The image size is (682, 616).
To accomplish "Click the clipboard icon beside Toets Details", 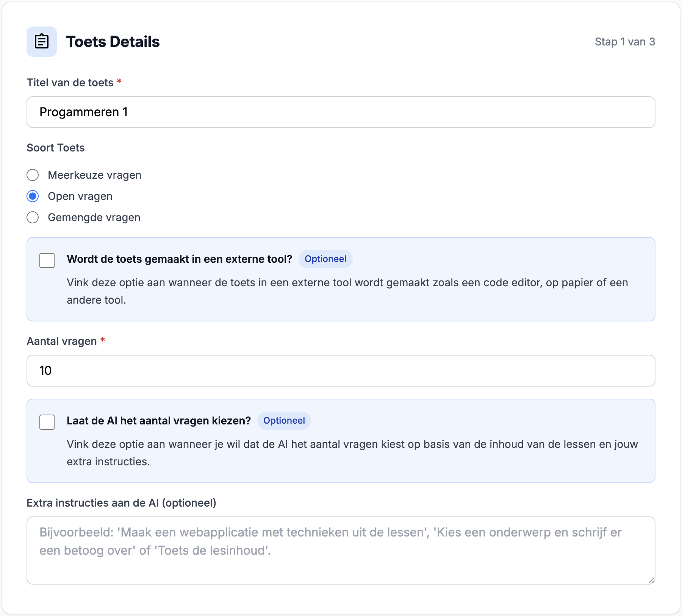I will click(x=42, y=42).
